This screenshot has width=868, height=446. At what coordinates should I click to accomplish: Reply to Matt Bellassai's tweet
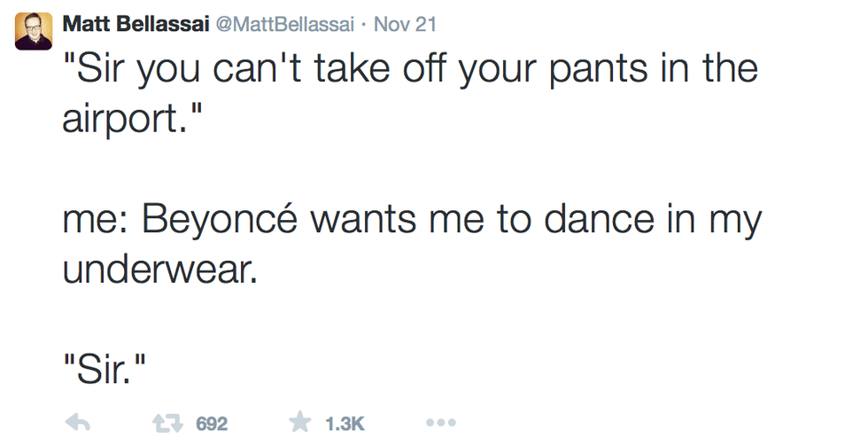pos(79,424)
